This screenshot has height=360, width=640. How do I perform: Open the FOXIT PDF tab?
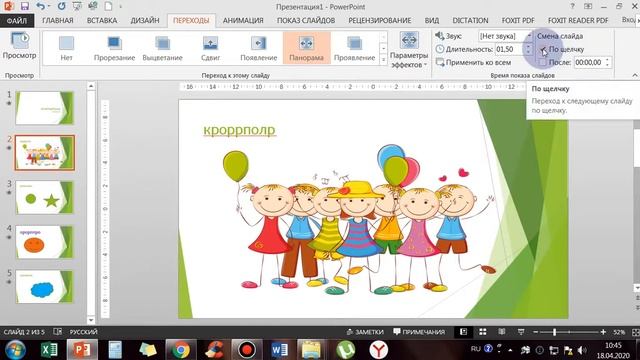click(x=518, y=20)
